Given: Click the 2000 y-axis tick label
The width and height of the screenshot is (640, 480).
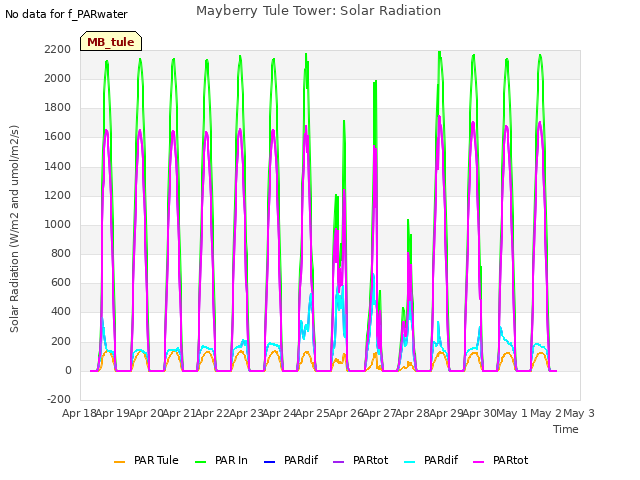Looking at the screenshot, I should click(58, 78).
